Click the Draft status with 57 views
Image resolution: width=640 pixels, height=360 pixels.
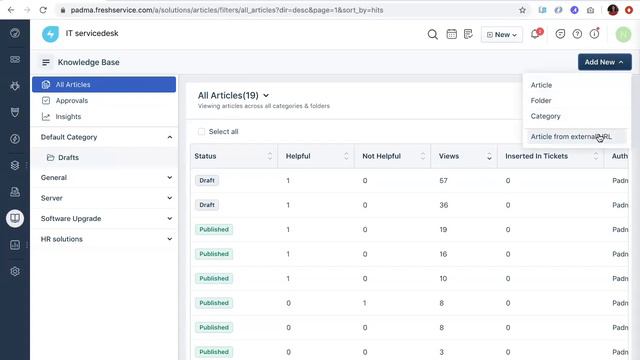coord(207,180)
